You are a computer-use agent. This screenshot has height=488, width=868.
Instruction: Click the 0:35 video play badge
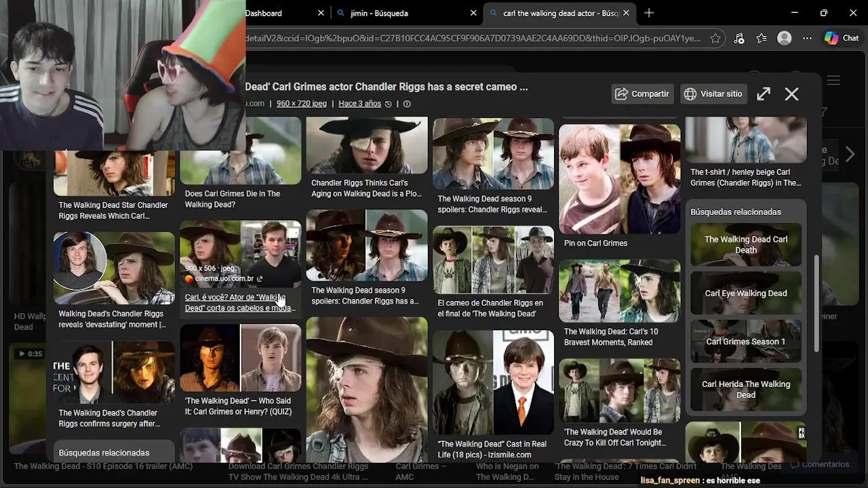(x=30, y=354)
